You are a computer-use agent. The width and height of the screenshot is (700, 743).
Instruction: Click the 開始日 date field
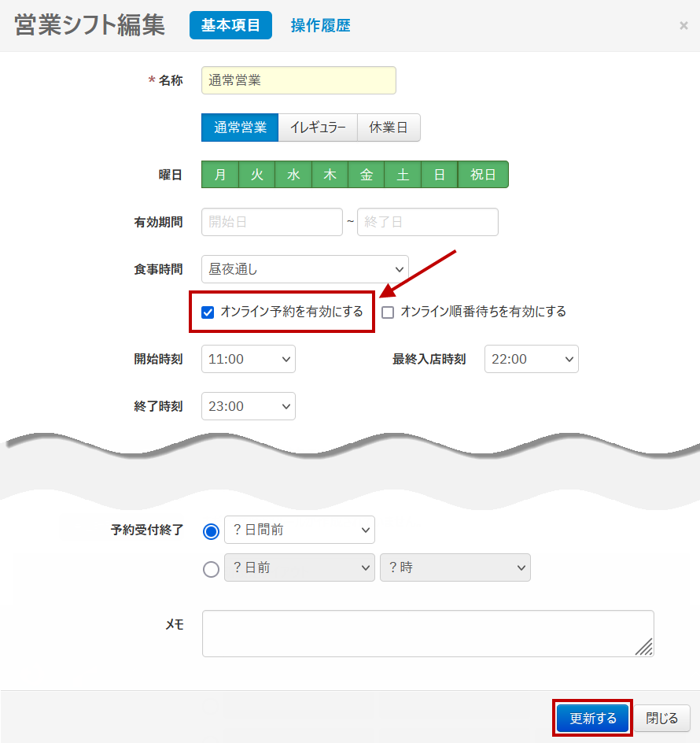pos(272,222)
